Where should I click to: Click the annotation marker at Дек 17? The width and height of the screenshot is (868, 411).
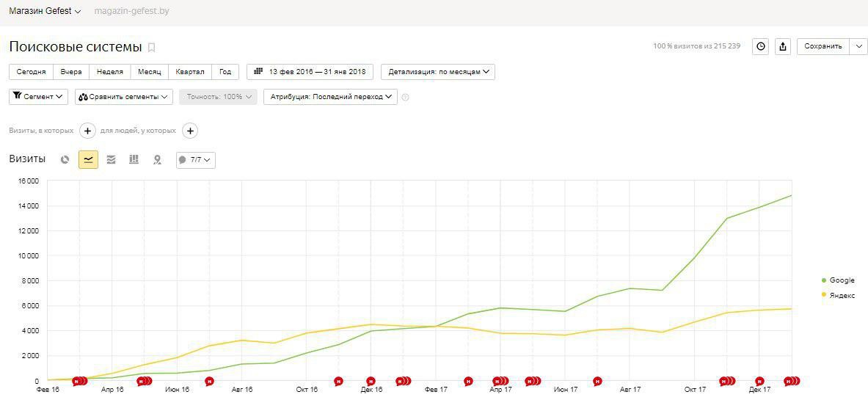coord(759,381)
